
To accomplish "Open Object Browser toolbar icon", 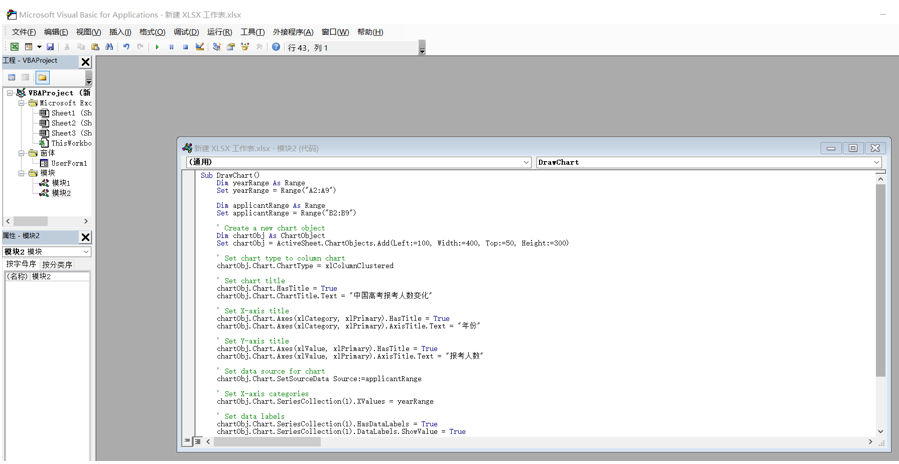I will [245, 47].
